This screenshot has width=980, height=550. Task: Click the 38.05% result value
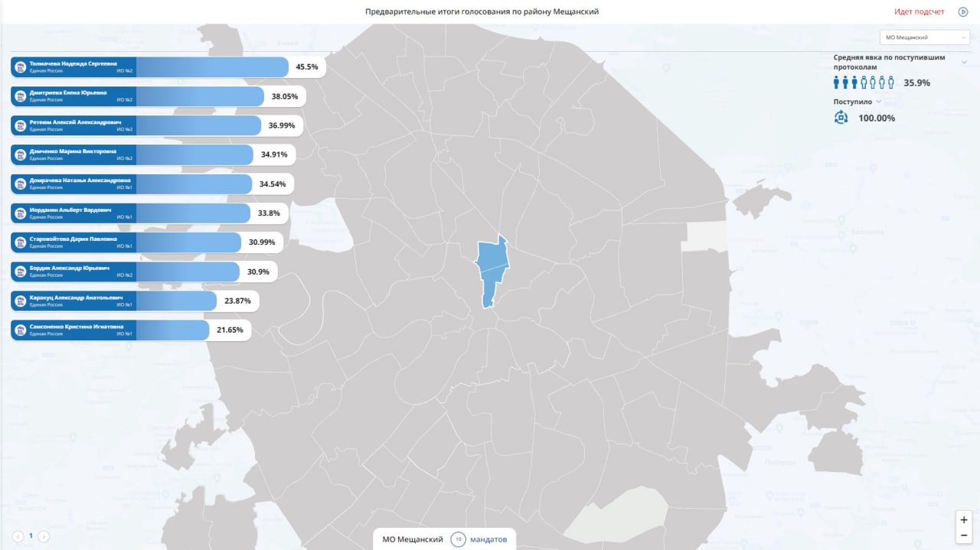(285, 96)
